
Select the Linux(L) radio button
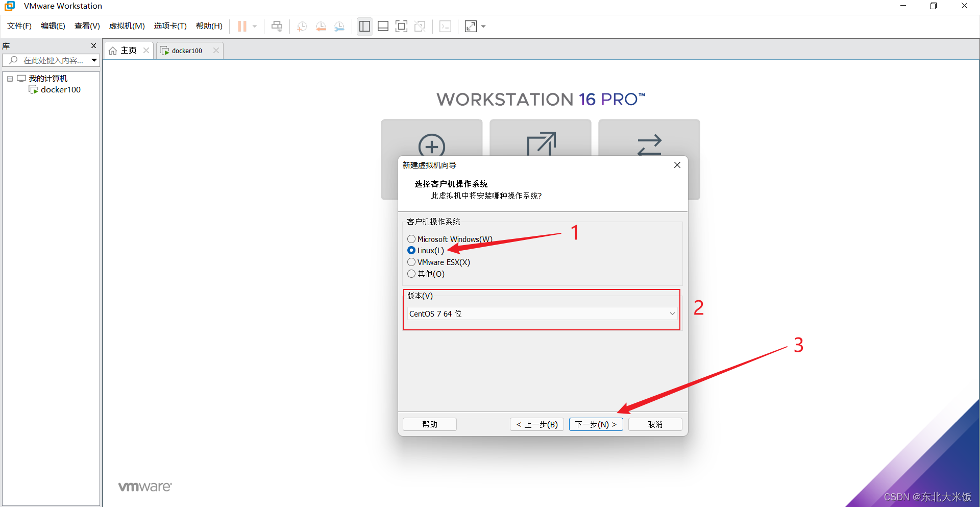pyautogui.click(x=411, y=250)
